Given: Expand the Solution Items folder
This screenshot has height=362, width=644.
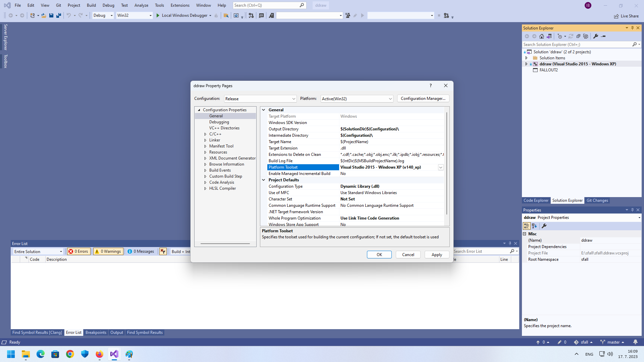Looking at the screenshot, I should (526, 58).
